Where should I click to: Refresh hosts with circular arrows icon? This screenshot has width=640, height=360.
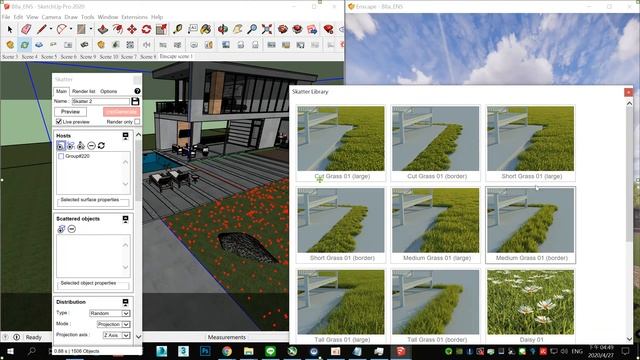101,146
